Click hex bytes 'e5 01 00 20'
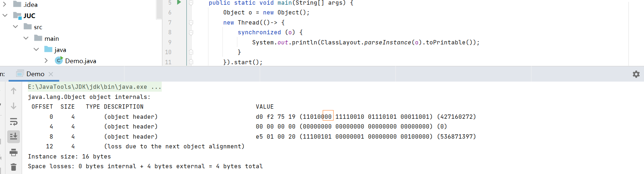This screenshot has height=174, width=644. (275, 137)
